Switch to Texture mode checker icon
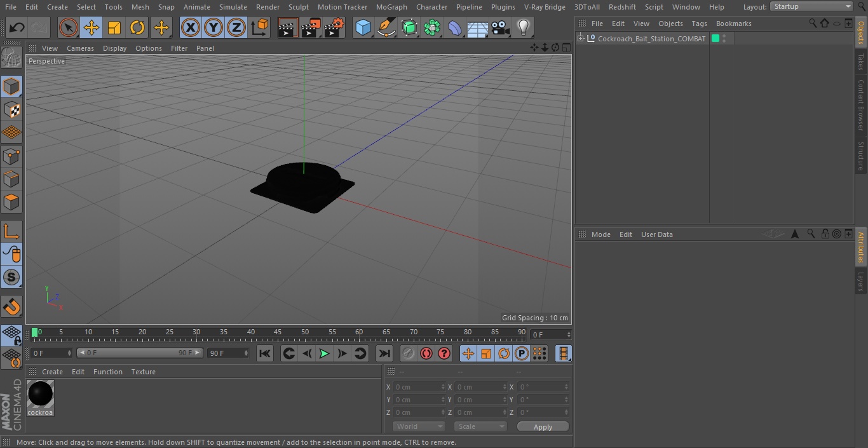This screenshot has height=448, width=868. pos(11,109)
